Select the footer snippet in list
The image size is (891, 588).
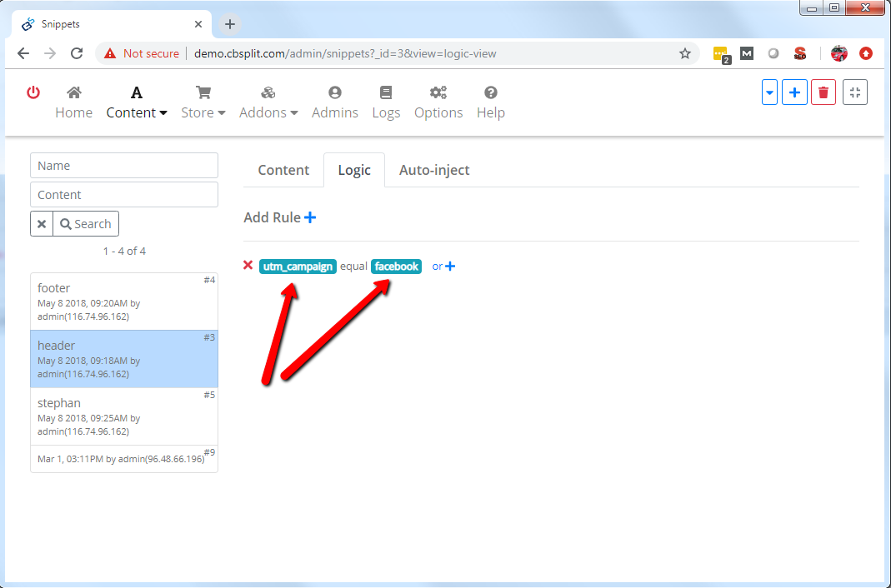[x=124, y=301]
